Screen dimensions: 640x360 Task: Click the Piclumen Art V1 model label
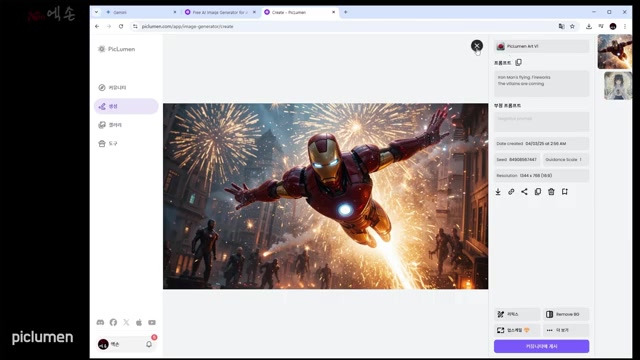541,46
